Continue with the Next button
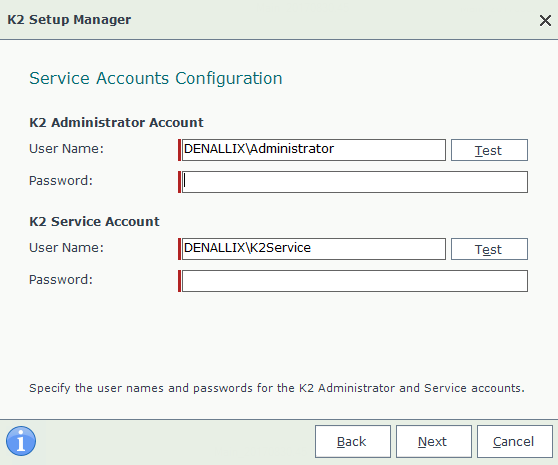The height and width of the screenshot is (465, 558). click(433, 441)
